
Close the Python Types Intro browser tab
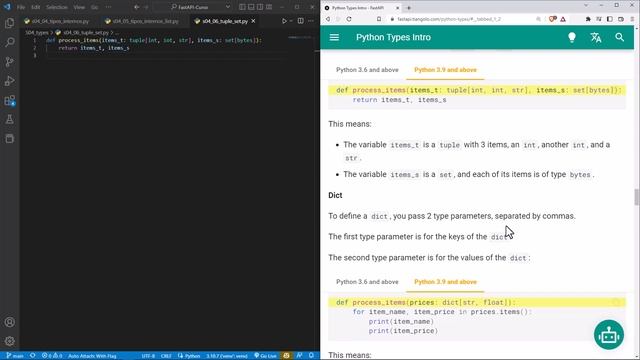[x=397, y=8]
